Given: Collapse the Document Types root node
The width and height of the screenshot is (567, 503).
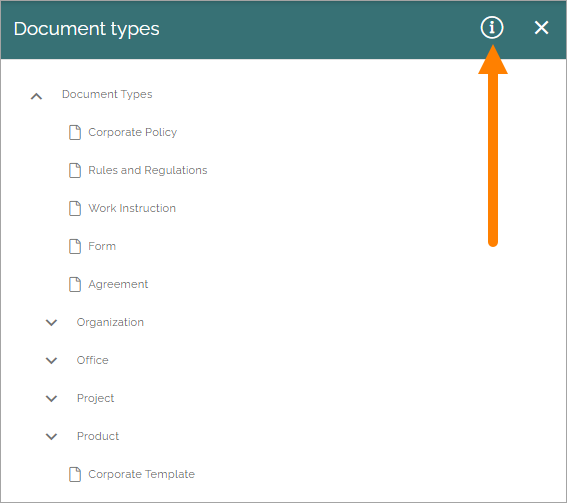Looking at the screenshot, I should 36,96.
